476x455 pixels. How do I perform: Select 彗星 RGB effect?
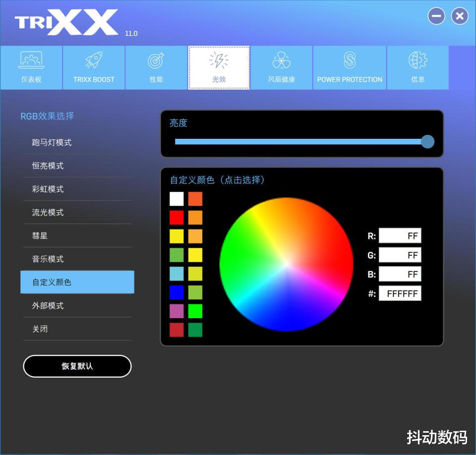(x=77, y=236)
